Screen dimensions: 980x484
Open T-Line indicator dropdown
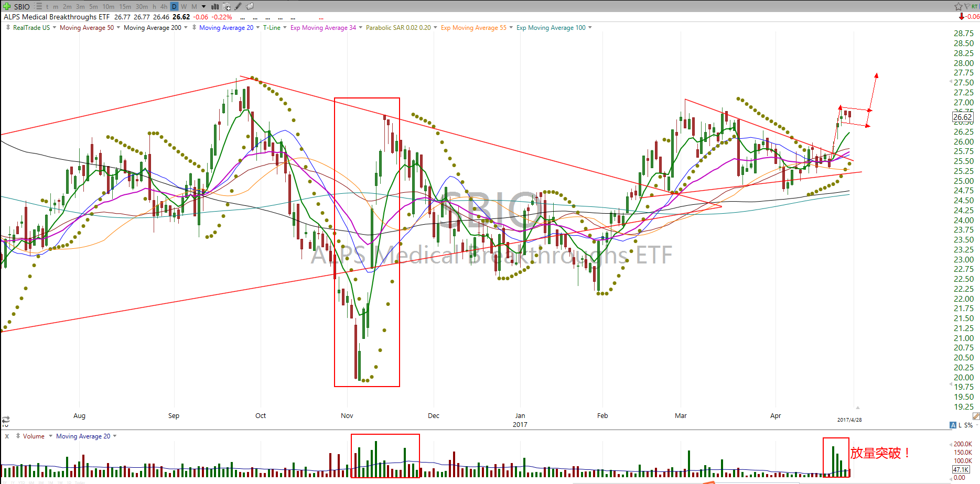pos(285,27)
